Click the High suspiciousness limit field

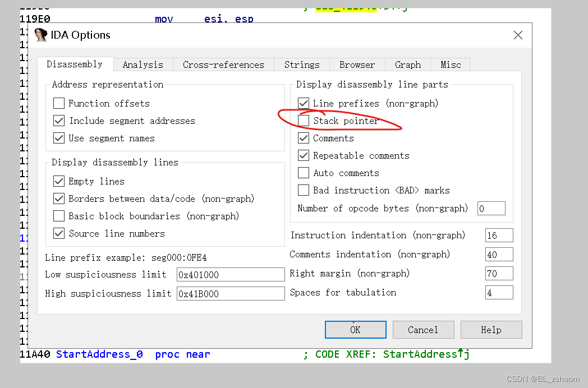point(231,294)
